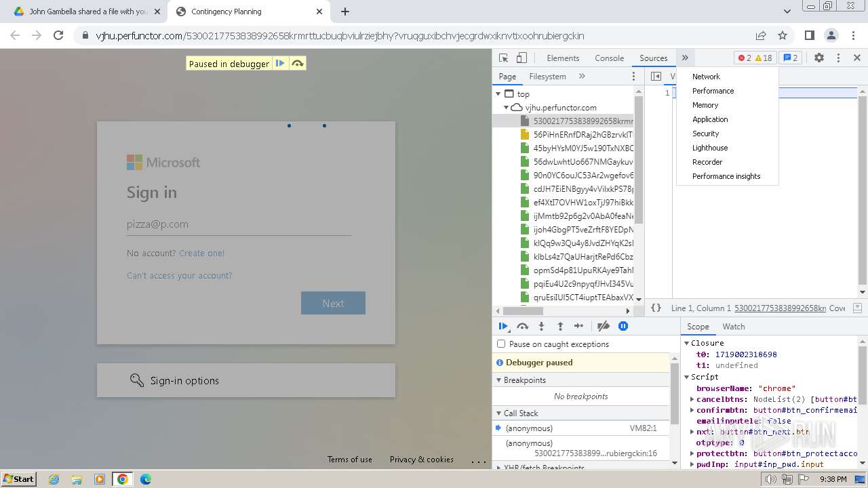Image resolution: width=868 pixels, height=488 pixels.
Task: Switch to the Watch tab
Action: click(733, 327)
